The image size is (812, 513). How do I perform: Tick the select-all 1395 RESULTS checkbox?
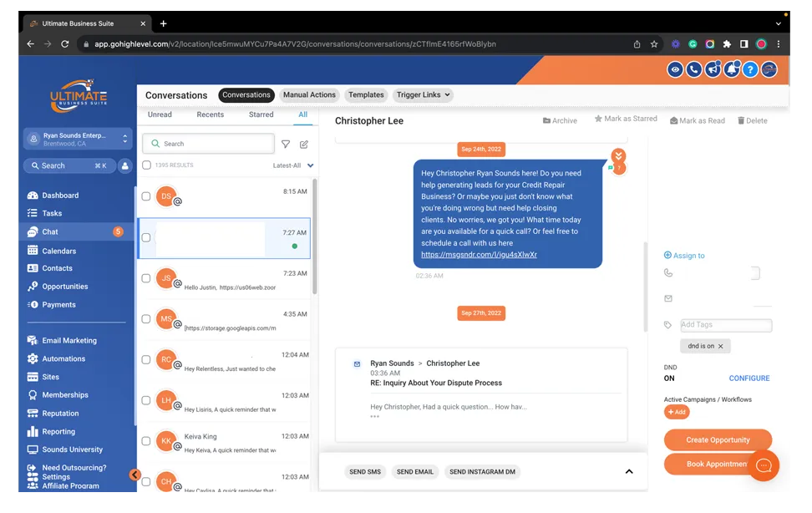(x=146, y=165)
